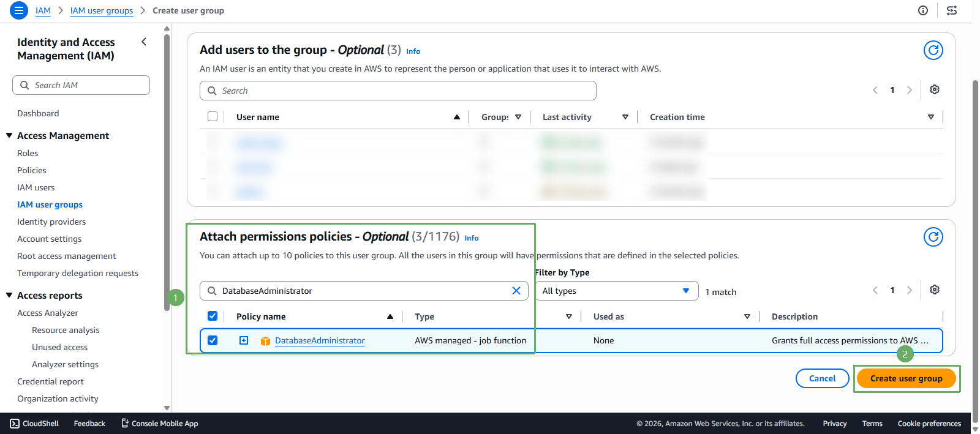The width and height of the screenshot is (980, 434).
Task: Open Resource analysis under Access Analyzer
Action: pyautogui.click(x=66, y=330)
